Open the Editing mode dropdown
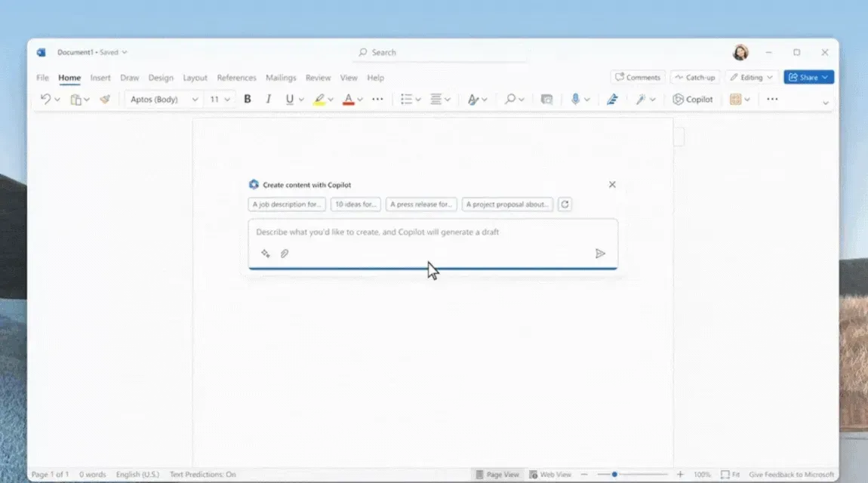 pos(751,78)
